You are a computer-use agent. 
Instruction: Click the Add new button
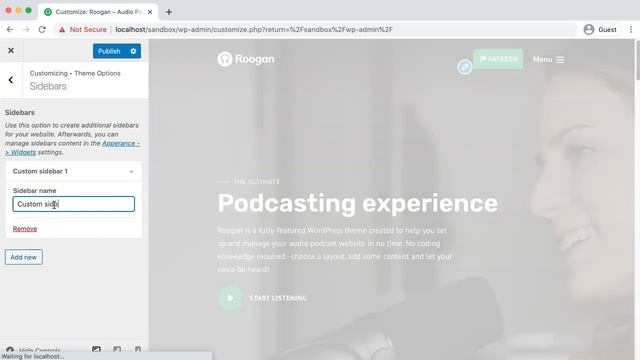click(x=24, y=257)
